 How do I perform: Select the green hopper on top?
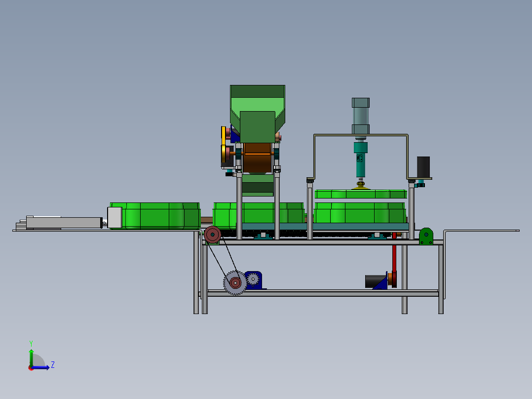coord(258,114)
